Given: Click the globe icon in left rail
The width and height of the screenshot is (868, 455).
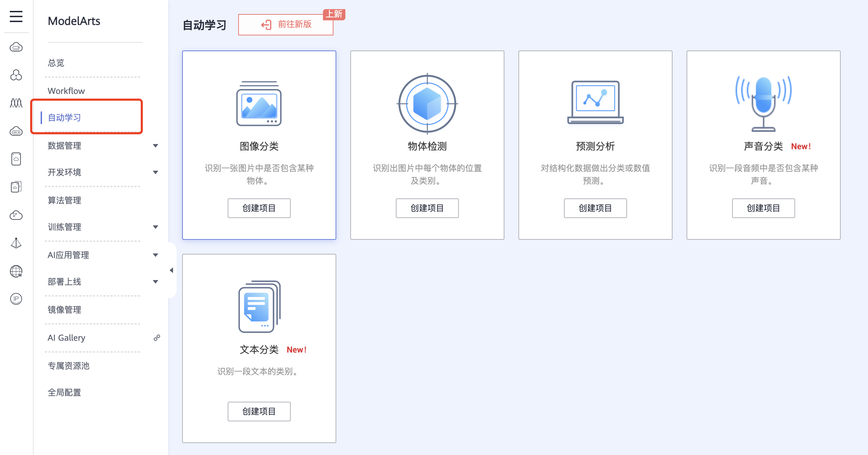Looking at the screenshot, I should pos(16,271).
